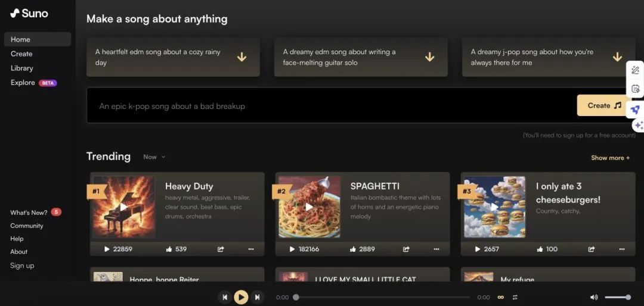Open the Trending Now dropdown

(154, 157)
